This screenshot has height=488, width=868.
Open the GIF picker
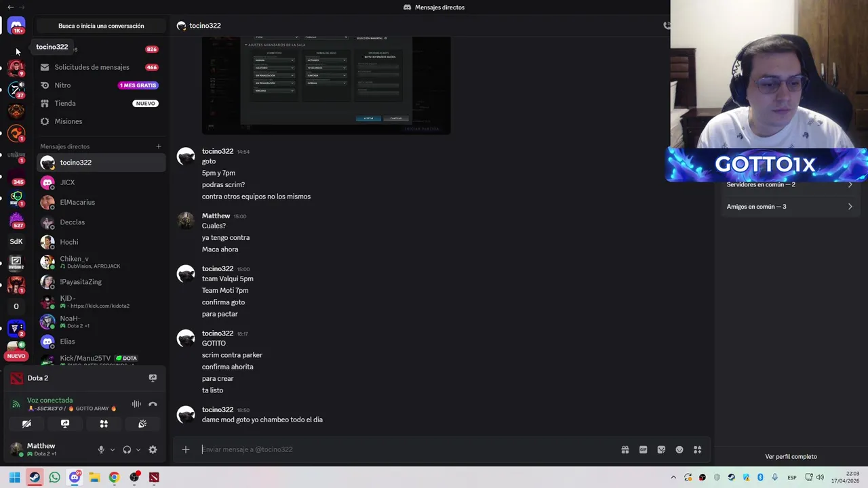click(643, 449)
